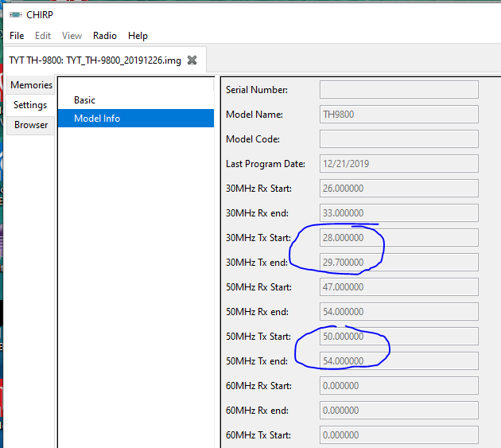Close the TYT_TH-9800_20191226.img tab

[x=192, y=60]
